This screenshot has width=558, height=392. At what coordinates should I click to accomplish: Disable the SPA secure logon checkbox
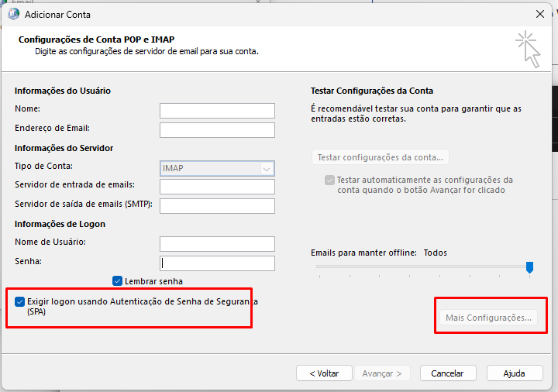(19, 301)
